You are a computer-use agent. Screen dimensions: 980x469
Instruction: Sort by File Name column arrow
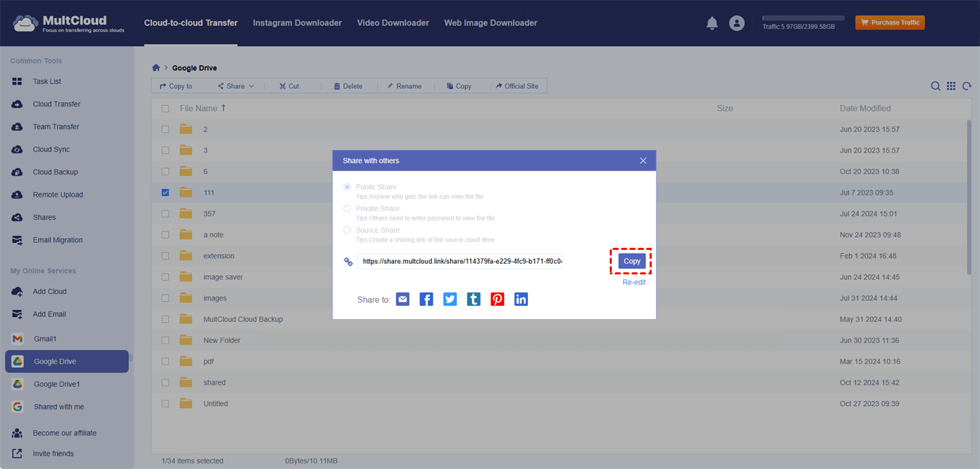pos(224,108)
